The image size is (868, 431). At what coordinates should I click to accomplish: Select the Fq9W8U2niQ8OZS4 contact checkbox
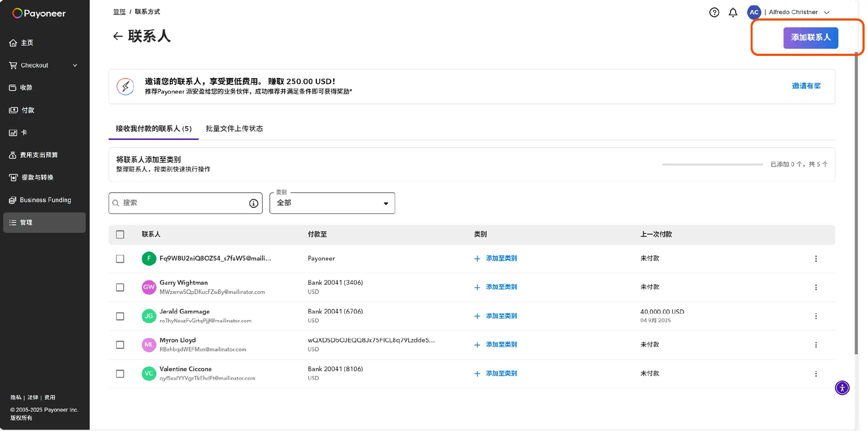pyautogui.click(x=120, y=259)
